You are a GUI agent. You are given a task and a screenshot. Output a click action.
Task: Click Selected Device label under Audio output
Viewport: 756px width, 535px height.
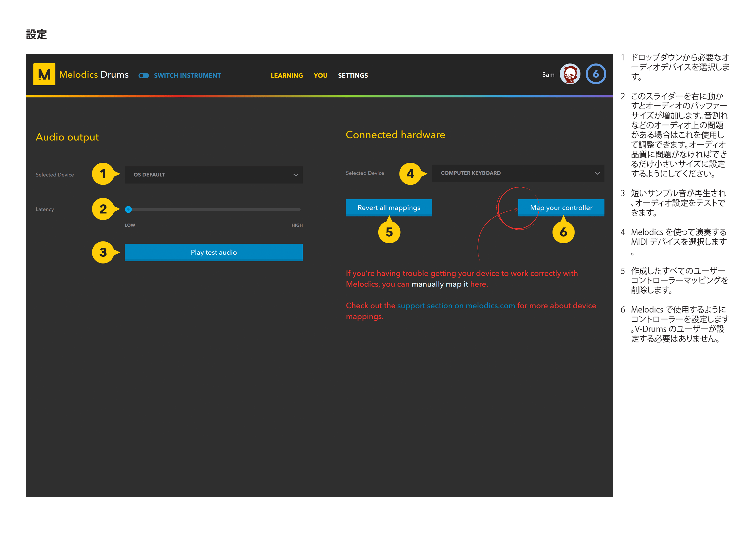pos(55,175)
